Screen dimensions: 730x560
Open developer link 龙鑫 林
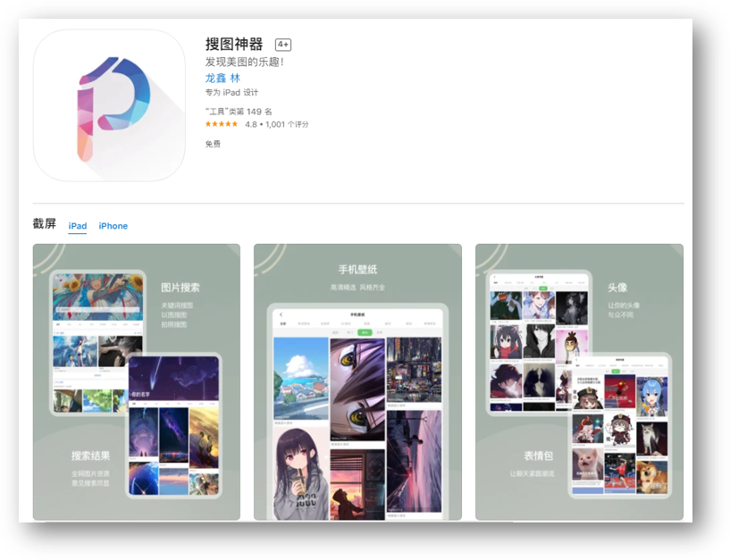click(222, 78)
